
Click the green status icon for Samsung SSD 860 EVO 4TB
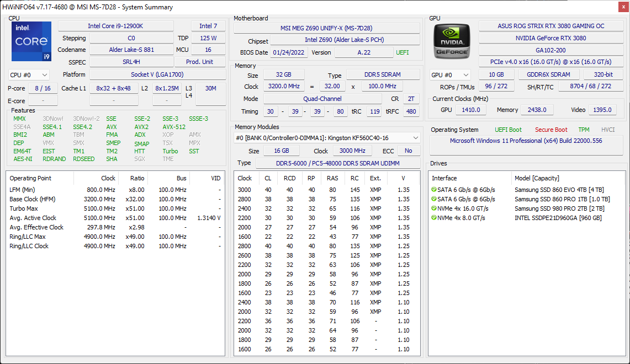[434, 189]
